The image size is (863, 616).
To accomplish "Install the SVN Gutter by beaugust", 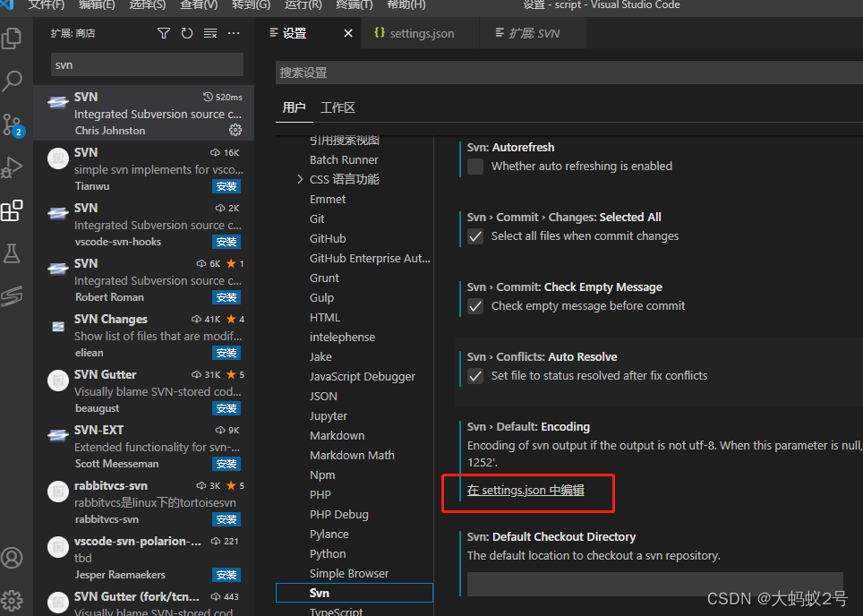I will point(226,408).
